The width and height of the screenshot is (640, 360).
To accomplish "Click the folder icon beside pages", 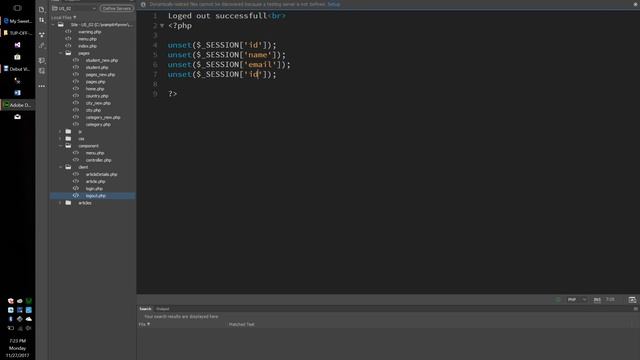I will (x=69, y=53).
